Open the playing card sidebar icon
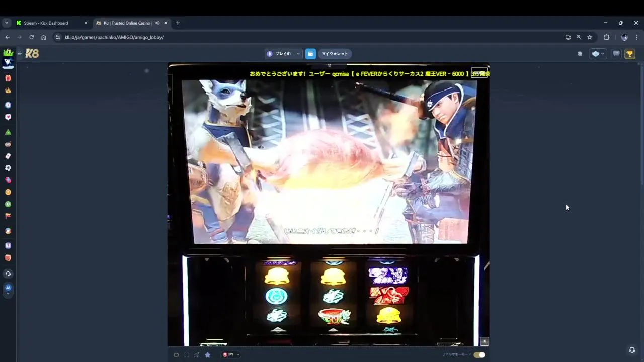This screenshot has height=362, width=644. pos(8,156)
